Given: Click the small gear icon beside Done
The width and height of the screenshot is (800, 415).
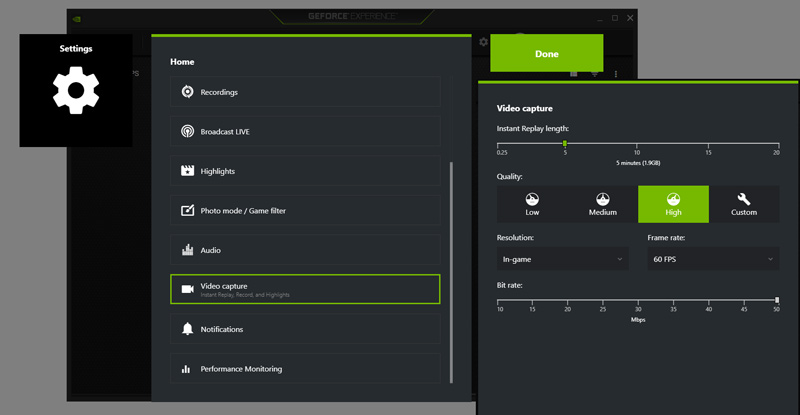Looking at the screenshot, I should pos(483,42).
